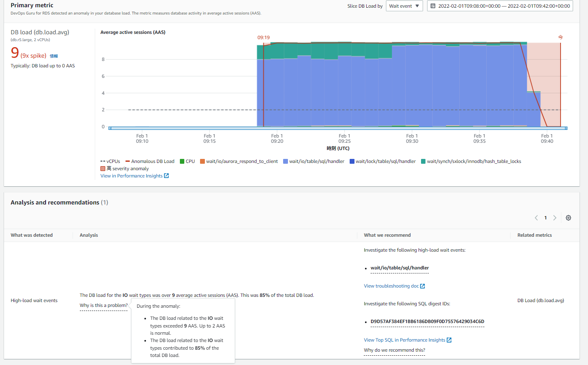Click wait/io/aurora_respond_to_client orange legend swatch
The width and height of the screenshot is (588, 365).
click(x=202, y=161)
